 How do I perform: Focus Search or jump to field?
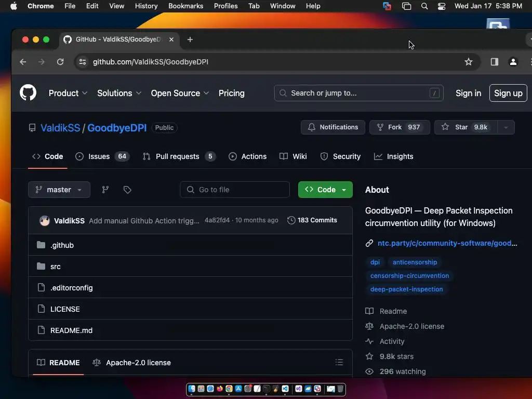(x=358, y=93)
